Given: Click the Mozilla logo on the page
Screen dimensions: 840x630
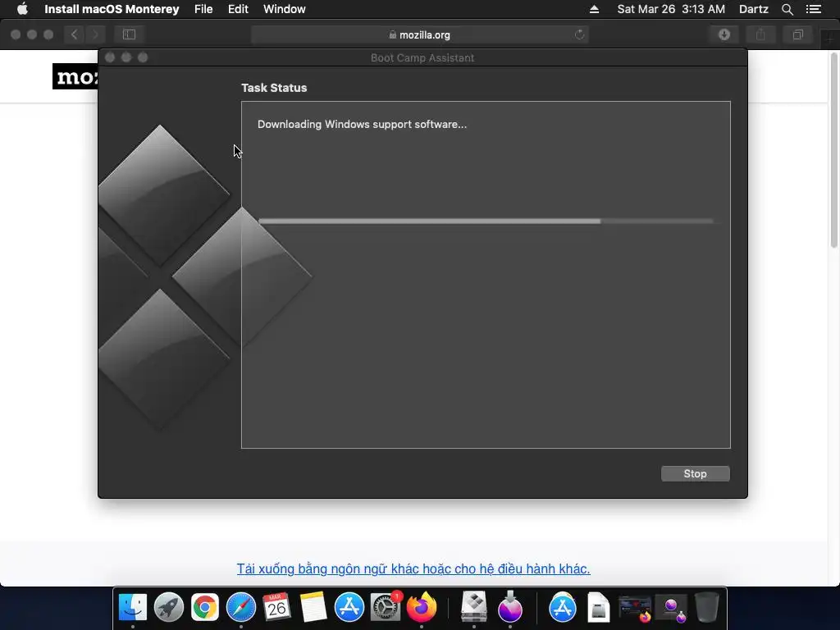Looking at the screenshot, I should pos(75,76).
